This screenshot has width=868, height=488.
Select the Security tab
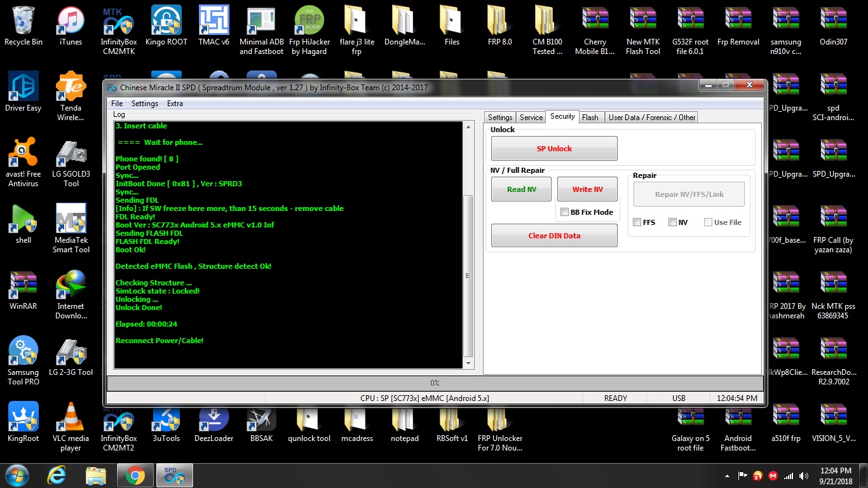tap(562, 116)
